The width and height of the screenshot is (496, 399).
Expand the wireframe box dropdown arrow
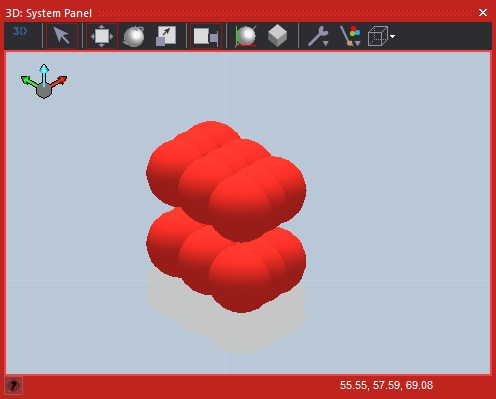[x=392, y=36]
